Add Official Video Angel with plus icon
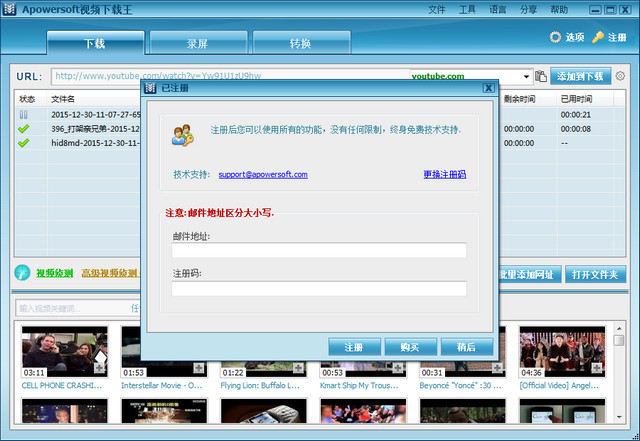The width and height of the screenshot is (640, 441). [597, 368]
